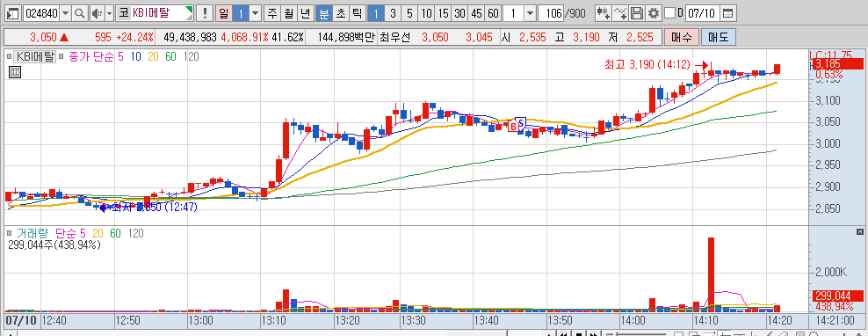Image resolution: width=868 pixels, height=336 pixels.
Task: Click the date input field 07/10
Action: point(702,12)
